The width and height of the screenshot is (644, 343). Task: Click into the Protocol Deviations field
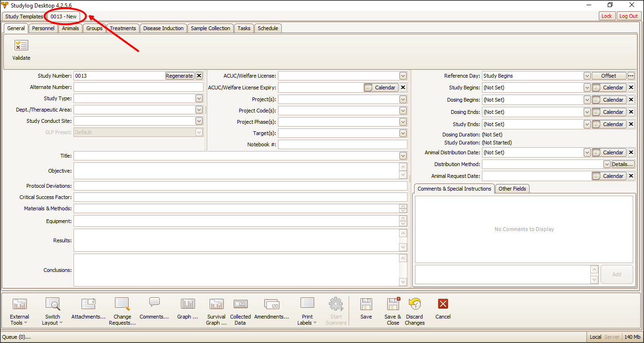[x=240, y=186]
